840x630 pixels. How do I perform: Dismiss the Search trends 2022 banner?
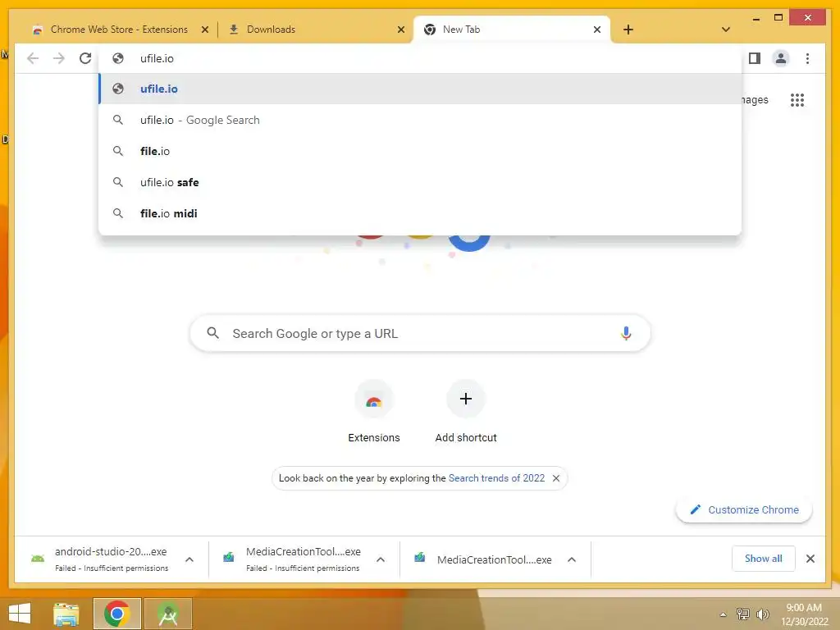[x=556, y=478]
